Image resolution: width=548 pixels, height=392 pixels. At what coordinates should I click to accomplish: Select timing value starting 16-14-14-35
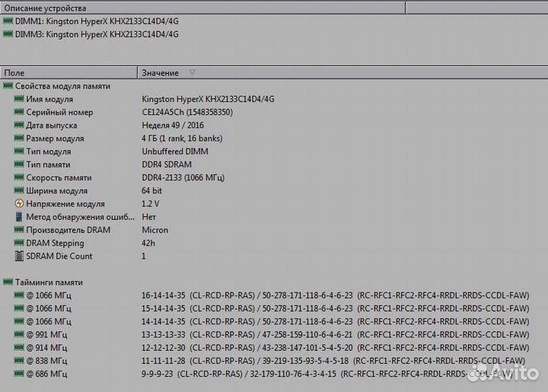(x=336, y=295)
